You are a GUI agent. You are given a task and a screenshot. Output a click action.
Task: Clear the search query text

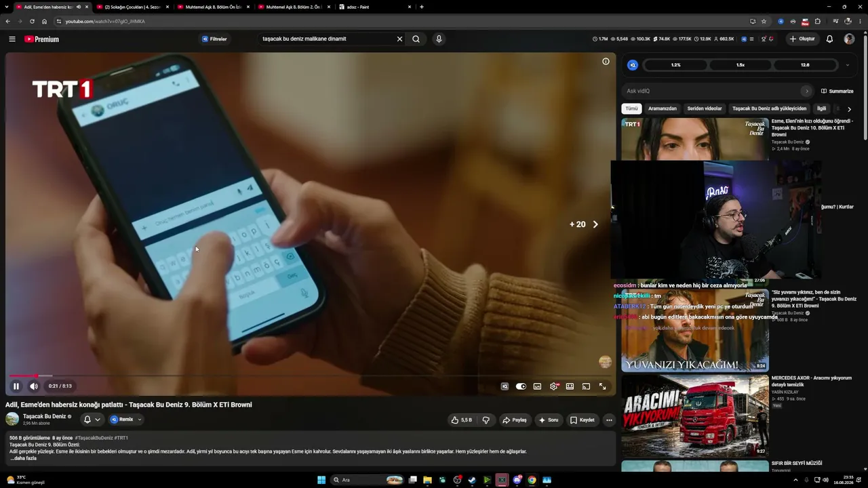click(399, 39)
